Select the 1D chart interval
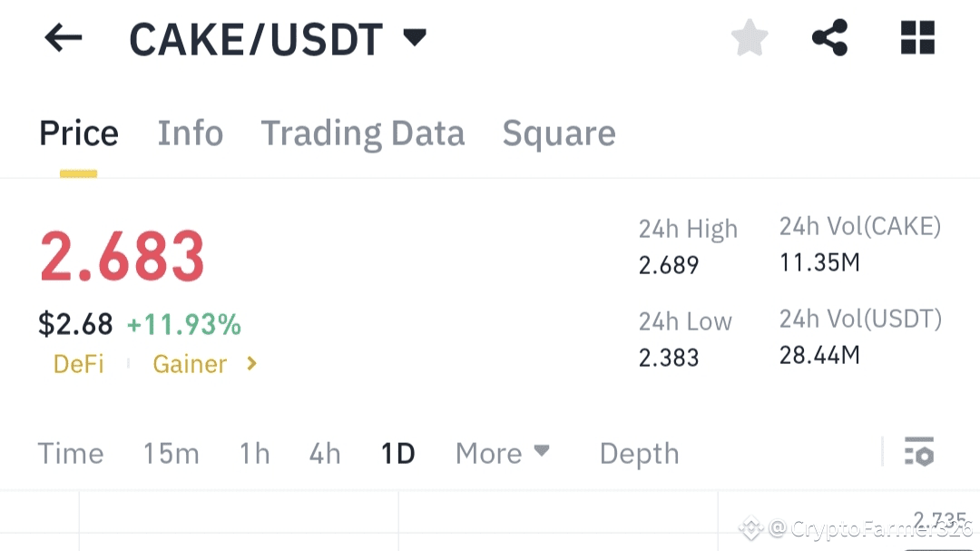Image resolution: width=980 pixels, height=551 pixels. pos(398,453)
